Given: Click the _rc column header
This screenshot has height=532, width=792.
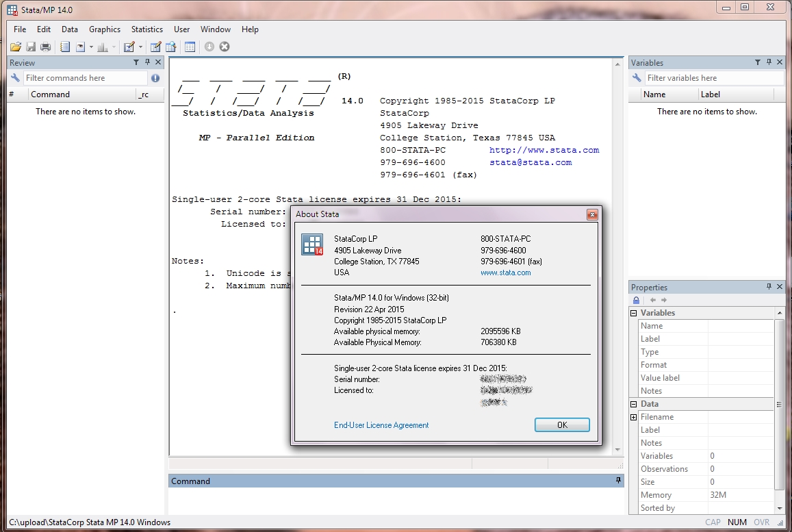Looking at the screenshot, I should (x=149, y=94).
